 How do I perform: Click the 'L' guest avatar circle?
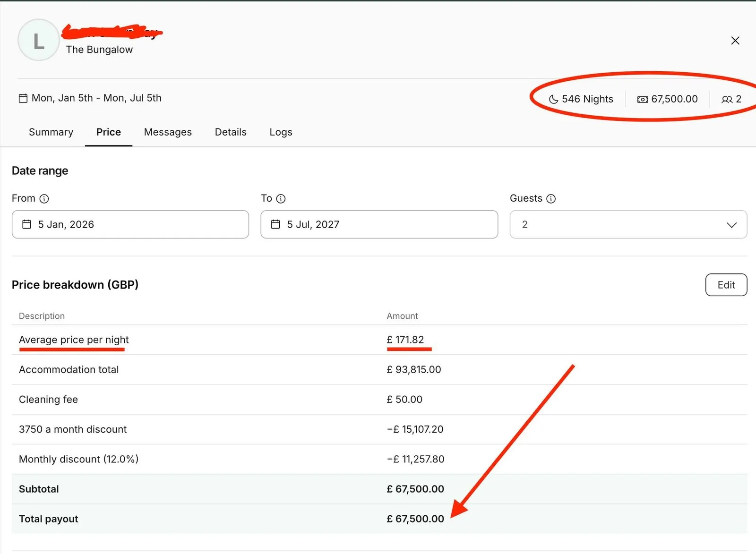[x=39, y=40]
